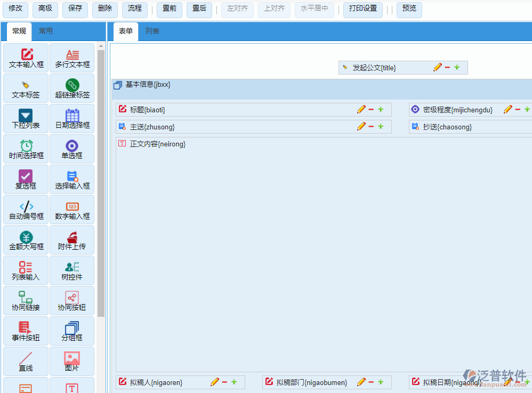Open the 常用 tab in control panel
This screenshot has height=393, width=532.
46,31
